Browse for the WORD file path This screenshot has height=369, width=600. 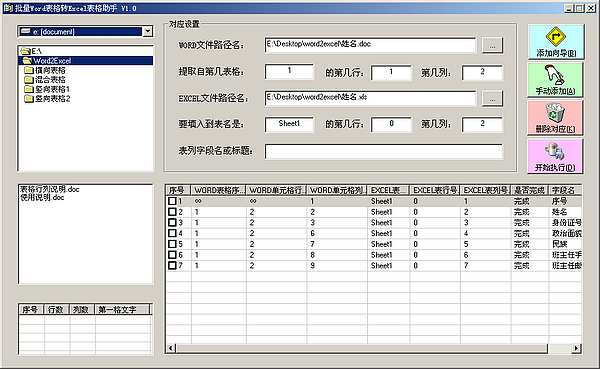coord(492,45)
